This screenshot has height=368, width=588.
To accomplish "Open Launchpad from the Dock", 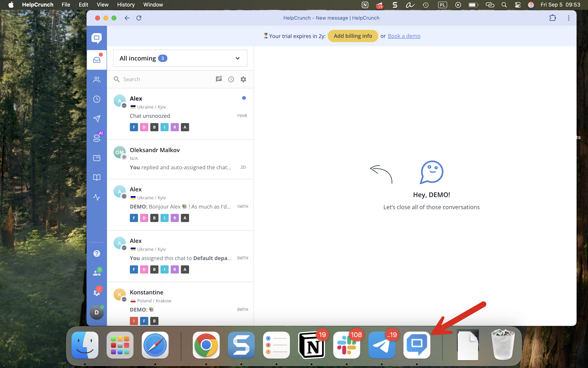I will [120, 345].
